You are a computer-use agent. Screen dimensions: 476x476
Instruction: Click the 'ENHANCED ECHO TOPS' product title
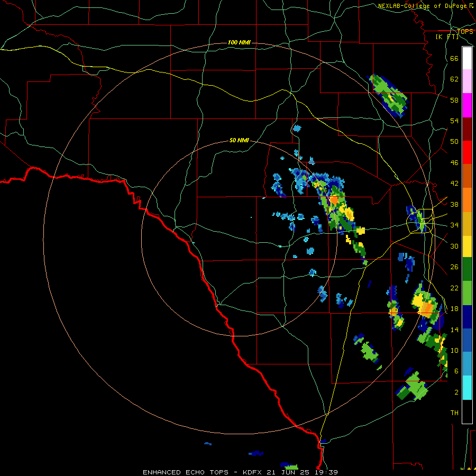click(x=186, y=472)
